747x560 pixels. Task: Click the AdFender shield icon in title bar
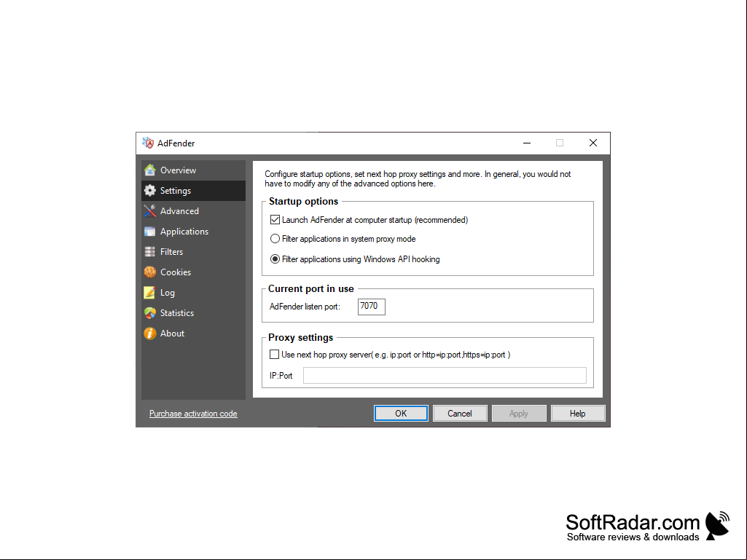coord(148,143)
